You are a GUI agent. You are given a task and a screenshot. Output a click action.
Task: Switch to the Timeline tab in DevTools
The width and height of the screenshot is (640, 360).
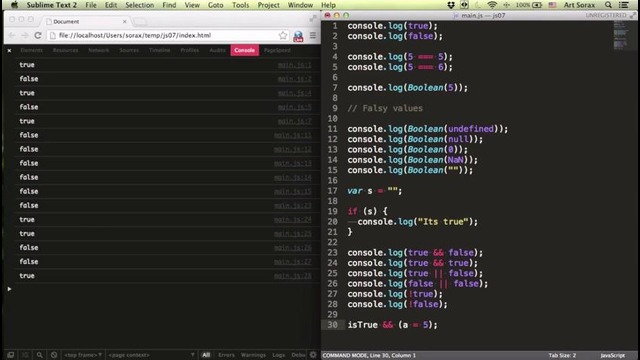coord(160,50)
